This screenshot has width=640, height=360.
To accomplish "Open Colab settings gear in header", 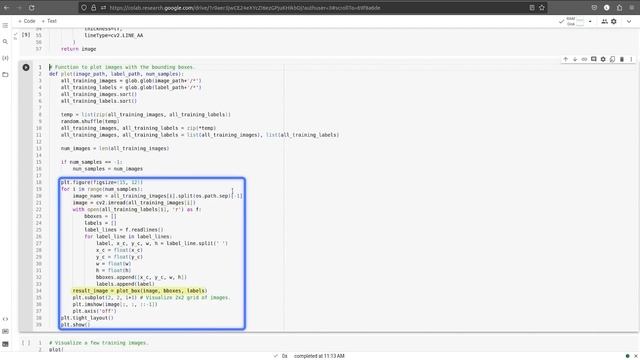I will coord(614,21).
